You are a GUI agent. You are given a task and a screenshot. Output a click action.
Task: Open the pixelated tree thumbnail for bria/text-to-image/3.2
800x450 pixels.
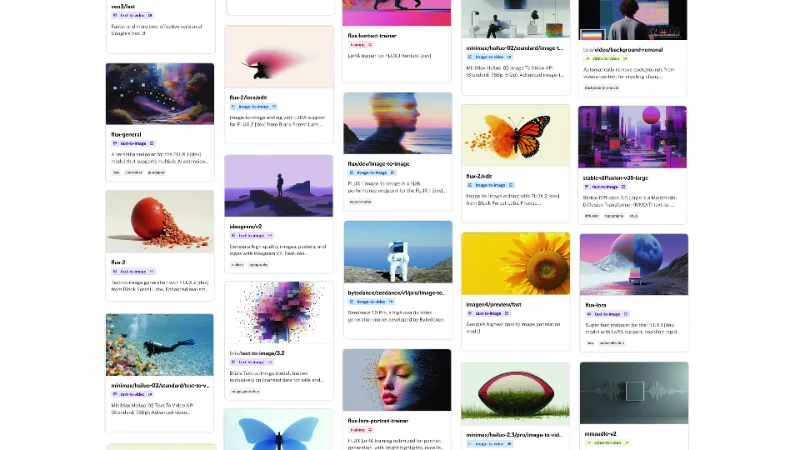click(279, 312)
